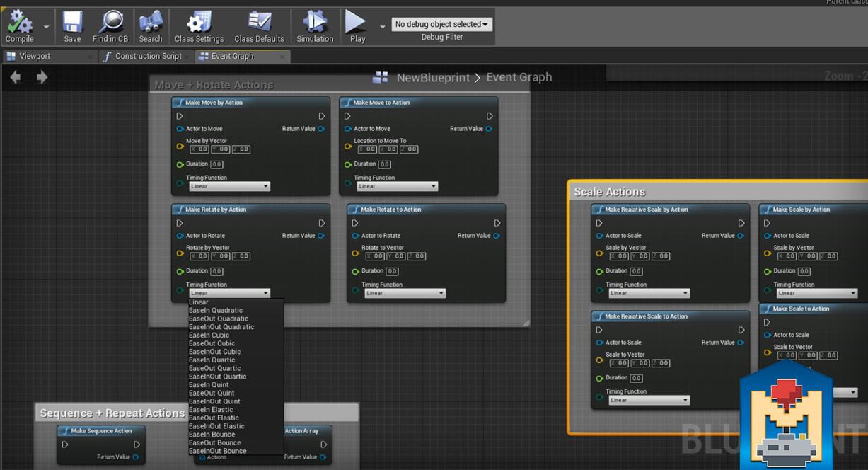Open Class Settings
The width and height of the screenshot is (868, 470).
click(199, 26)
